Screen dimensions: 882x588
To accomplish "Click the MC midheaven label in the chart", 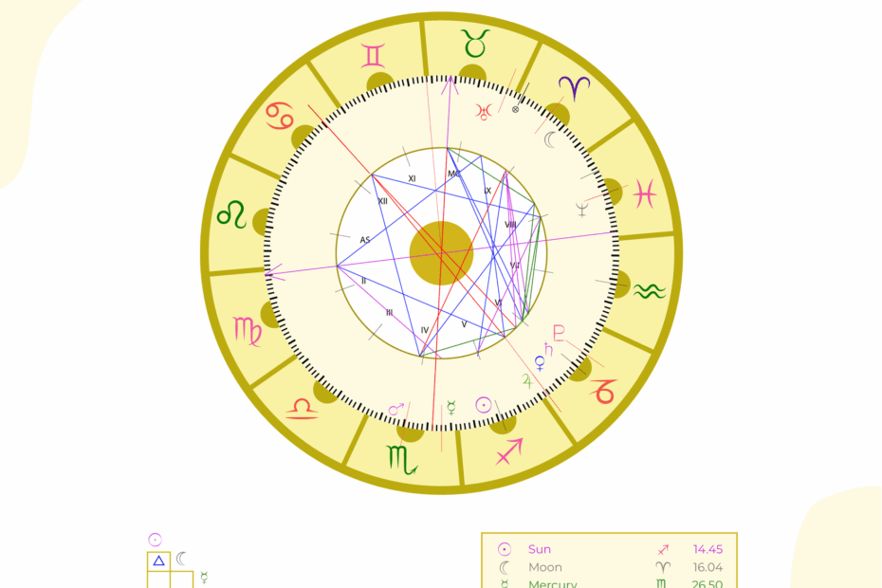I will coord(454,174).
